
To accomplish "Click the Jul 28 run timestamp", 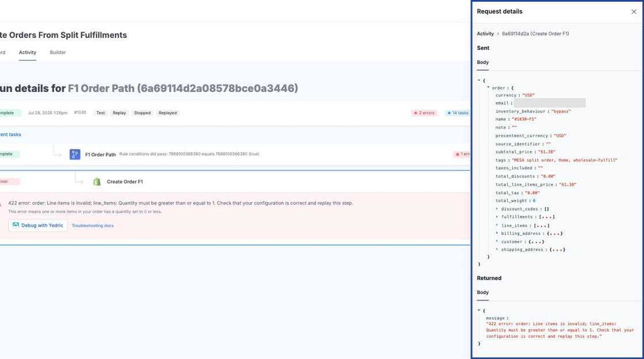I will tap(48, 113).
